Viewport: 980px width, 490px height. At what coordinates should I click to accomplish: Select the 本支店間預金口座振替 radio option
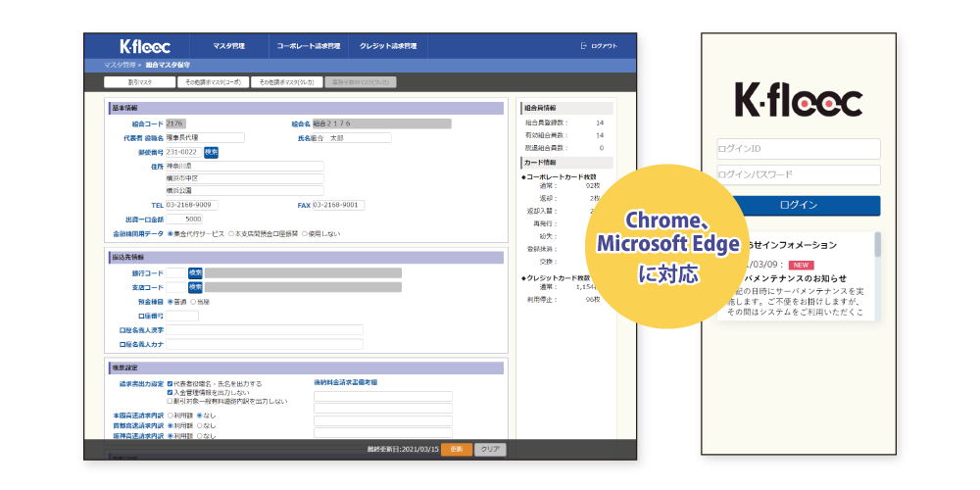231,234
